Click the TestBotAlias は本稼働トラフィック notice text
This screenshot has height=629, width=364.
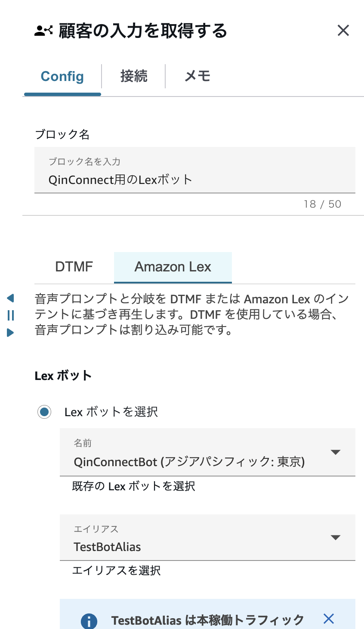pyautogui.click(x=207, y=620)
